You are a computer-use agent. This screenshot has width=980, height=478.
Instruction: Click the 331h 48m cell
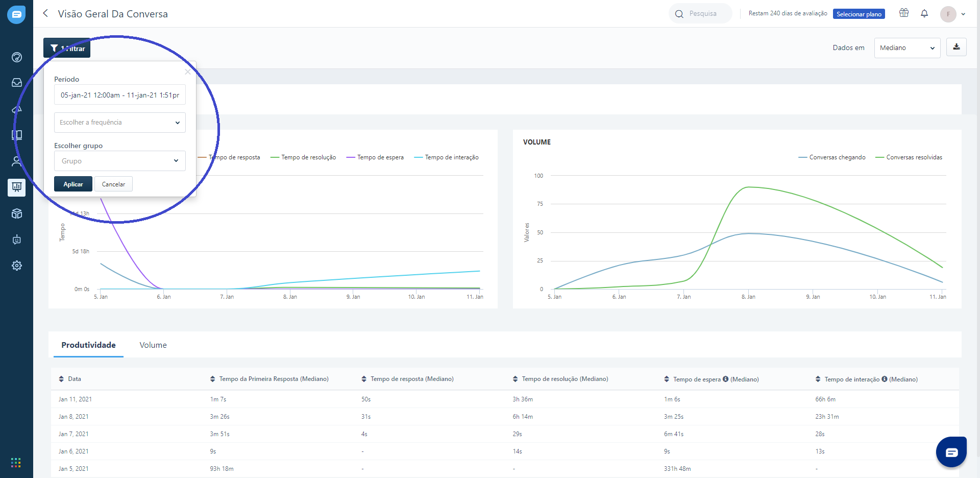coord(677,469)
